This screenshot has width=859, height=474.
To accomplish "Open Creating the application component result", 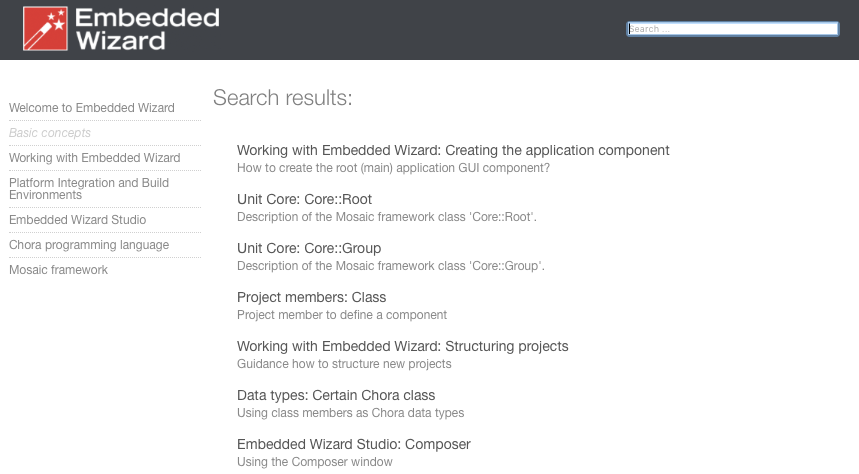I will [x=453, y=150].
